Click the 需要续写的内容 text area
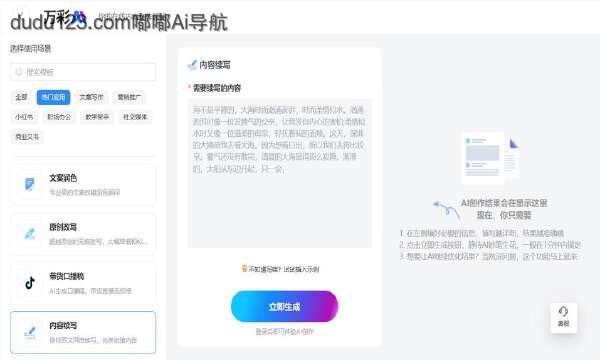Screen dimensions: 600x360 pos(280,173)
